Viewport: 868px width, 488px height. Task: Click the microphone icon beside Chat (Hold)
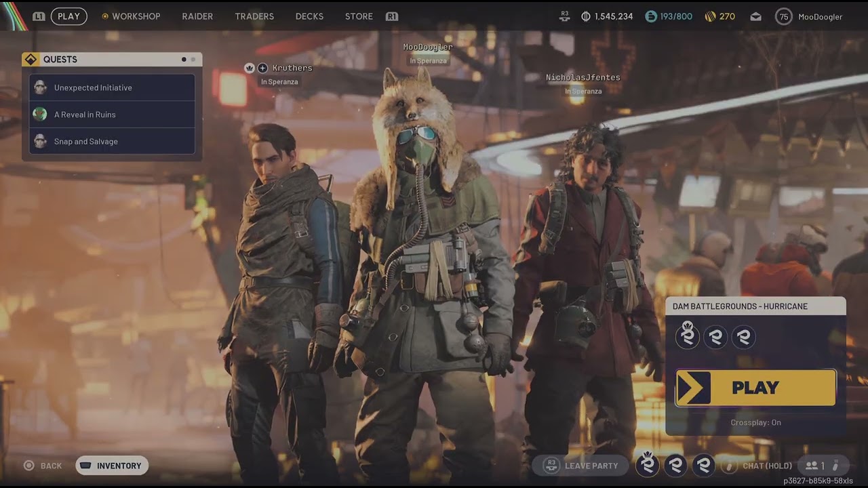coord(730,466)
